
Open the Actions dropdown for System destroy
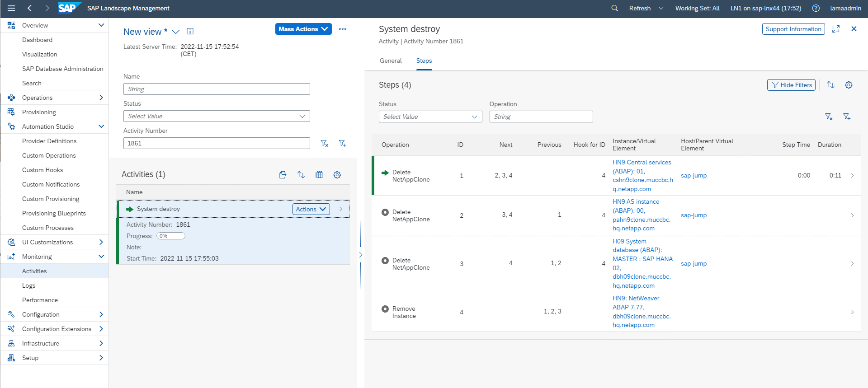click(311, 209)
